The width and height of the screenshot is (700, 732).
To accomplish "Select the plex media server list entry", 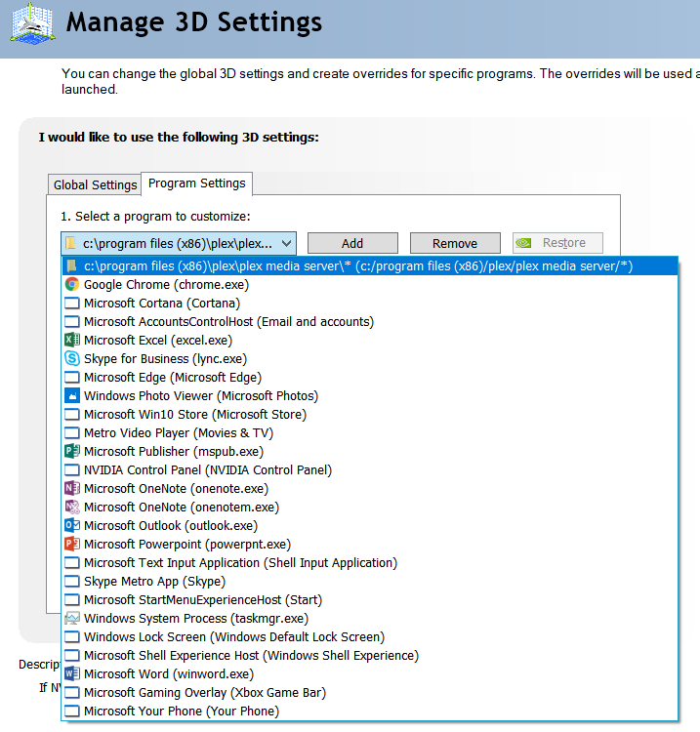I will [x=370, y=265].
